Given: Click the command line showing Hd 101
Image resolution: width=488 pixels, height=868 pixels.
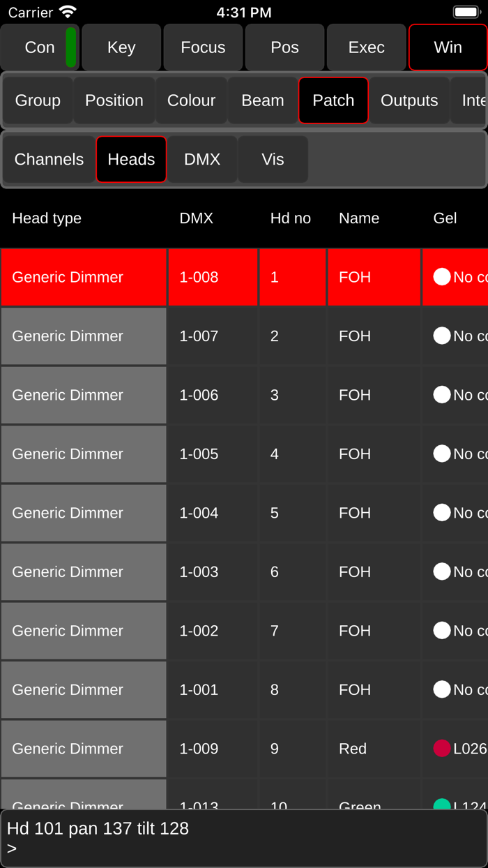Looking at the screenshot, I should 244,836.
